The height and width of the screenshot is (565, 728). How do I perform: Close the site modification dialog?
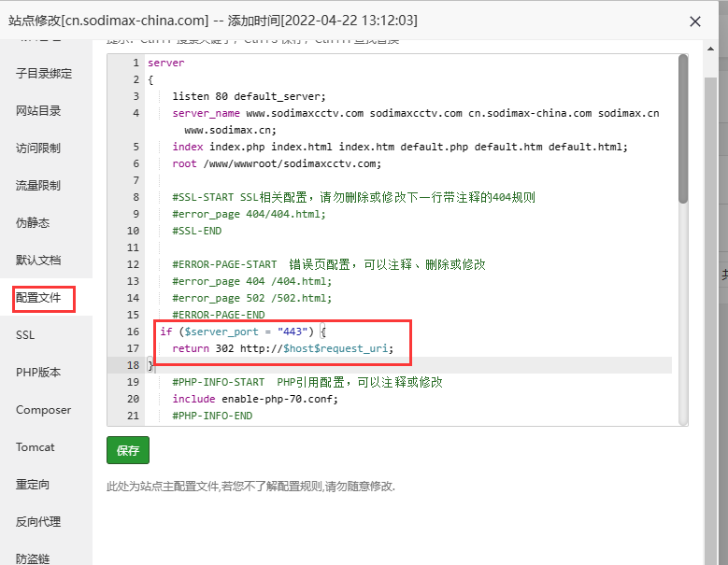694,21
